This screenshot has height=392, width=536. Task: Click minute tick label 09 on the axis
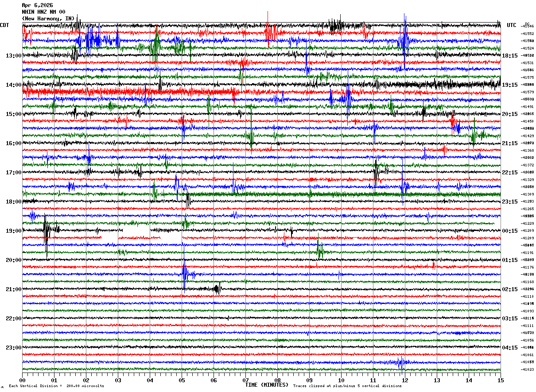click(309, 380)
